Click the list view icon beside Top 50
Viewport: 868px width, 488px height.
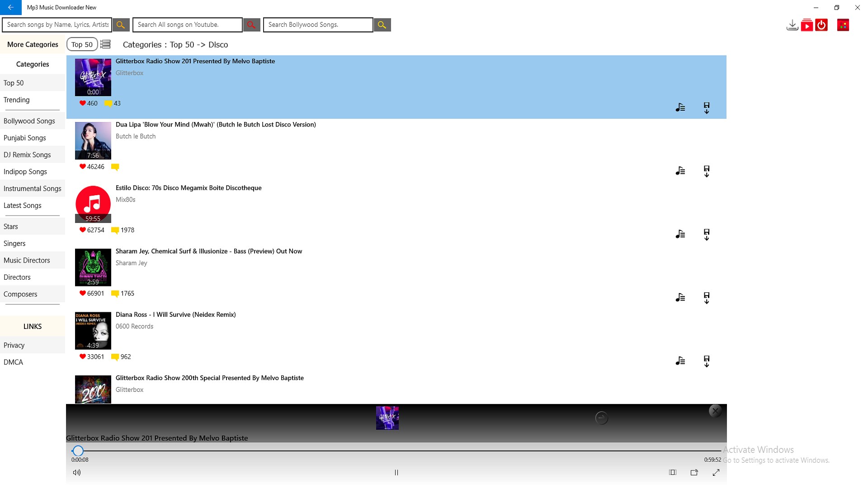[x=105, y=44]
